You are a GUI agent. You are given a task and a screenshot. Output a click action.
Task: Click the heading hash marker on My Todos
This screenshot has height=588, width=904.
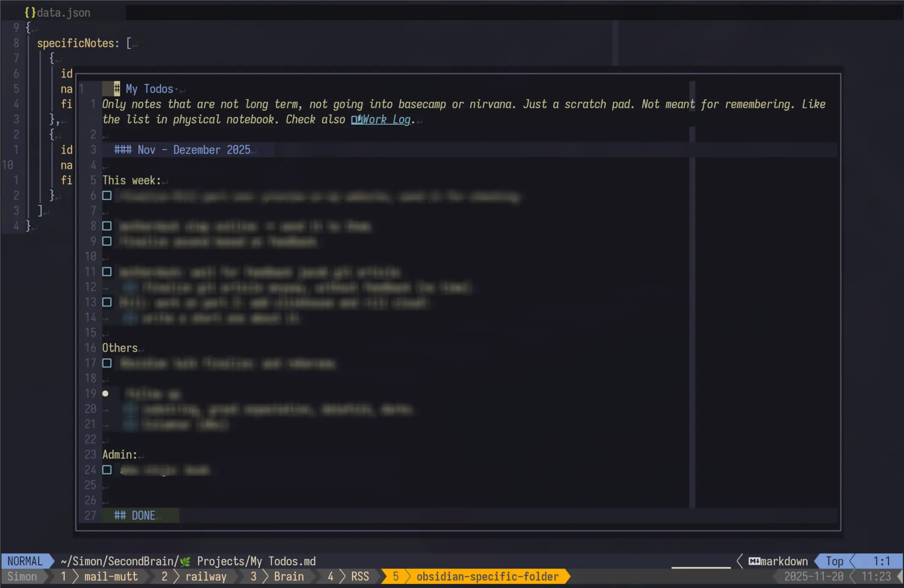click(x=117, y=89)
